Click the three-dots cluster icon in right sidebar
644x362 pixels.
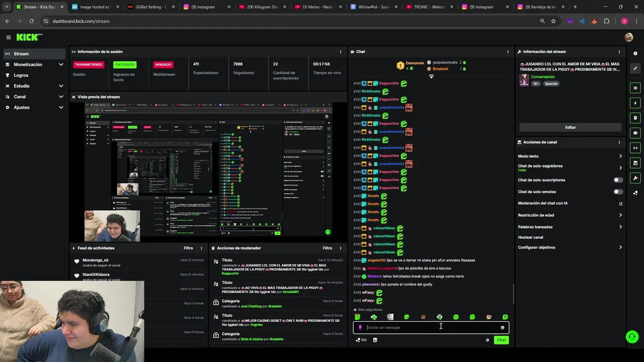(x=635, y=193)
